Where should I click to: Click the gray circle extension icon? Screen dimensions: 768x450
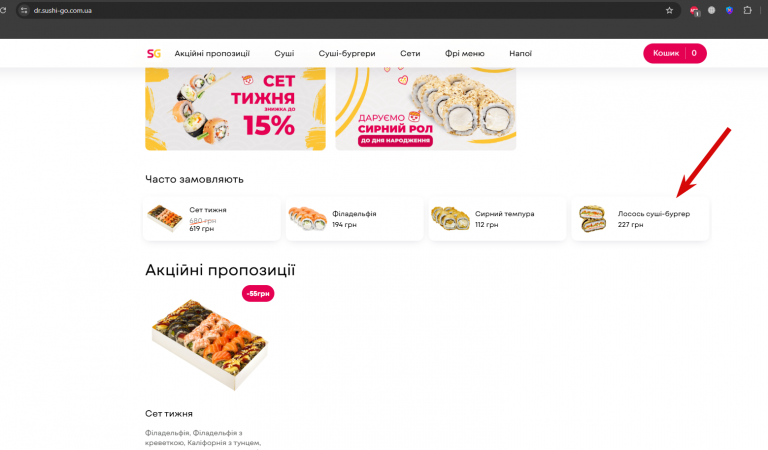pos(712,10)
